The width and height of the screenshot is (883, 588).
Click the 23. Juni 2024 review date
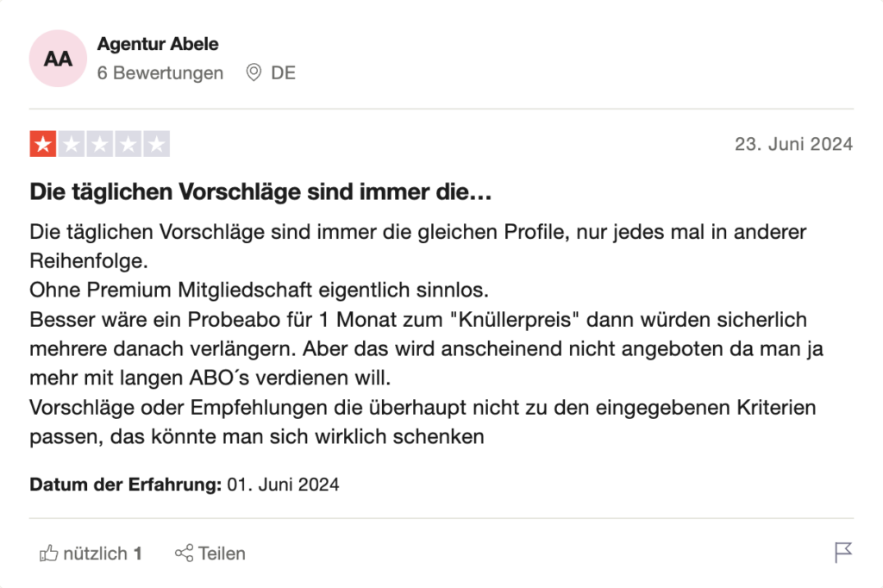[x=793, y=144]
